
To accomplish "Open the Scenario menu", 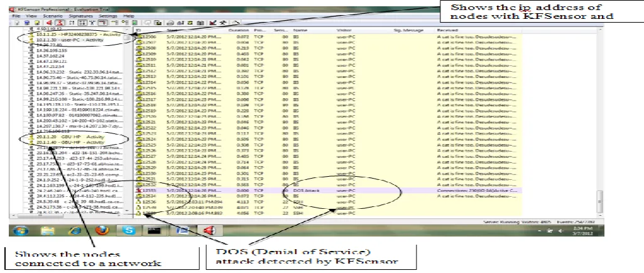I will [x=53, y=16].
